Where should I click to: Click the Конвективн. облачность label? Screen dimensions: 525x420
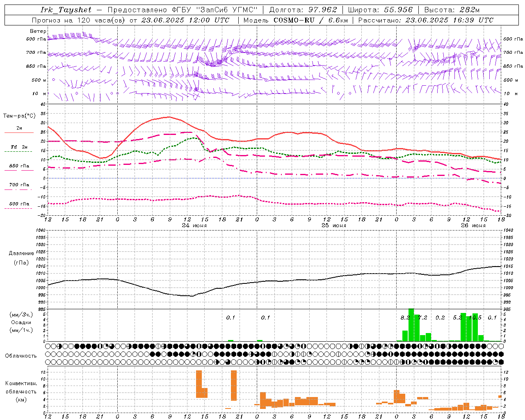point(21,387)
